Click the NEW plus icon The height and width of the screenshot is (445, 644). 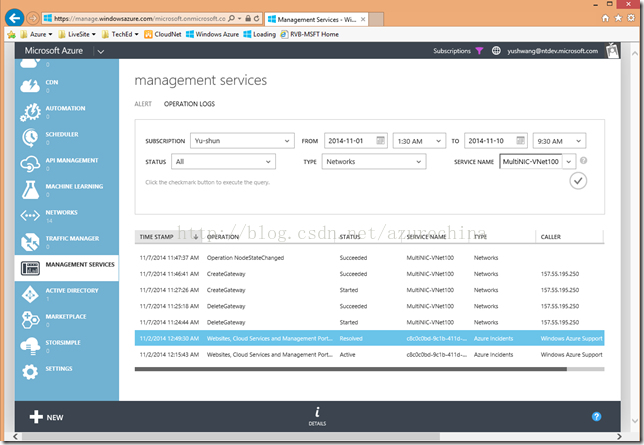coord(36,417)
